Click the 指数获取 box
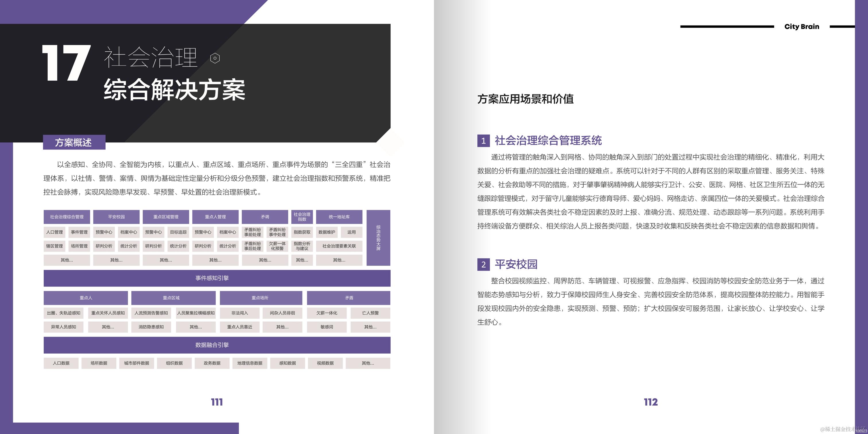 coord(302,232)
